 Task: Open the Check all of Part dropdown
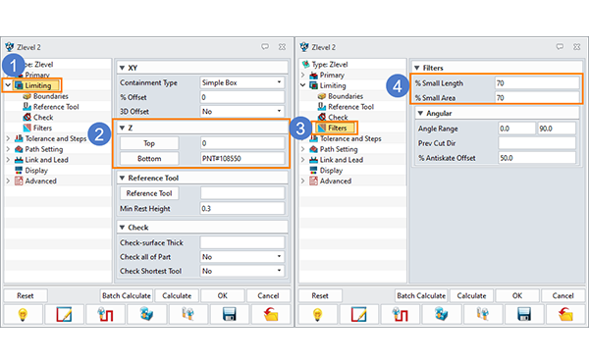pyautogui.click(x=242, y=257)
